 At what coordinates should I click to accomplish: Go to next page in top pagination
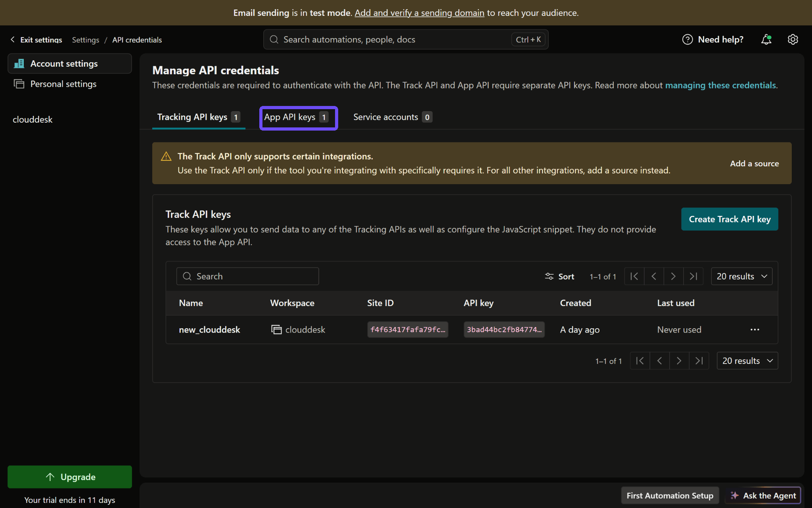coord(673,276)
